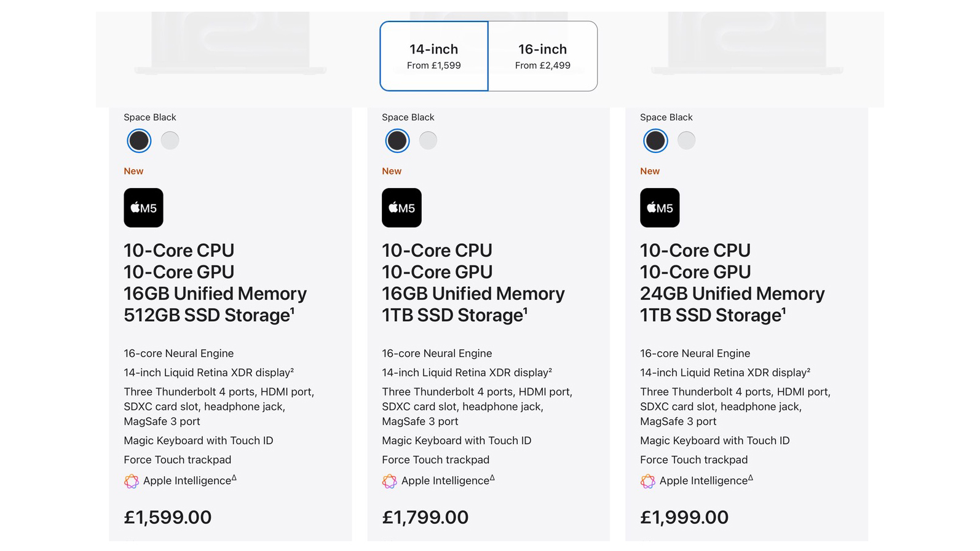Switch to the 16-inch size tab
This screenshot has height=551, width=980.
(542, 56)
